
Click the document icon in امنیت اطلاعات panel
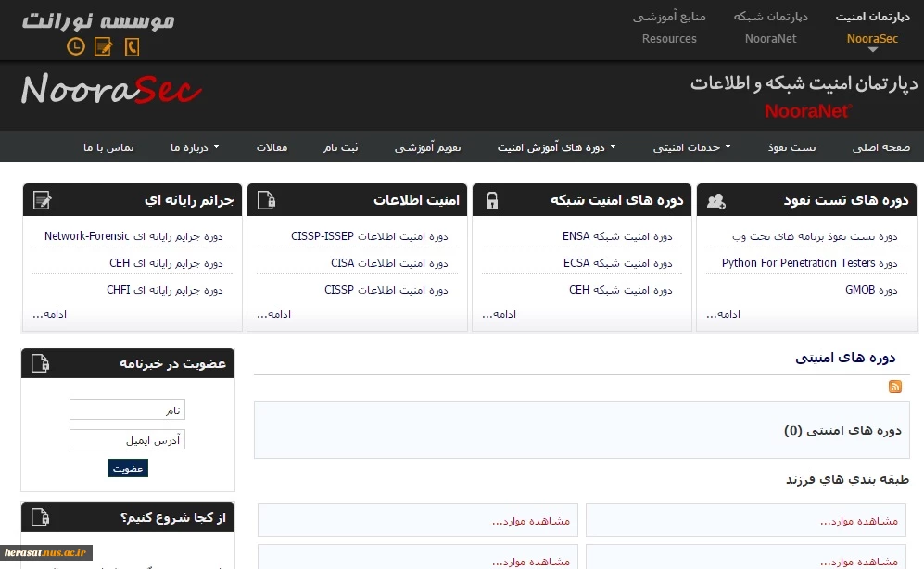click(x=266, y=200)
